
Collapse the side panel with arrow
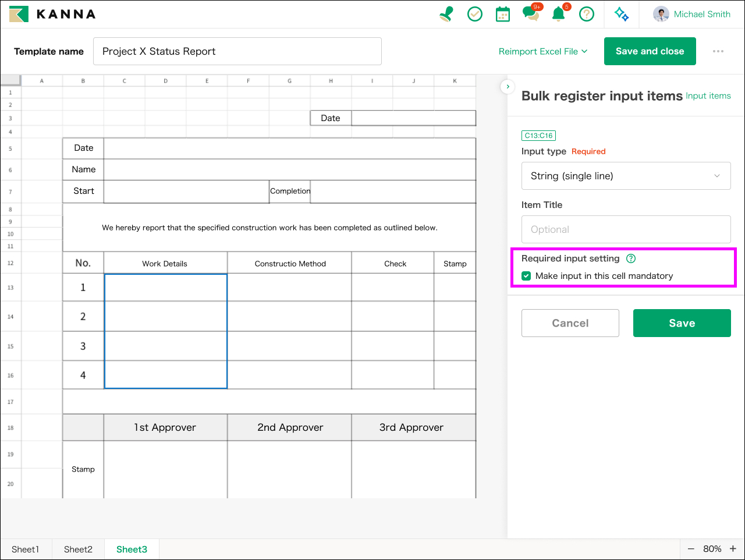tap(508, 87)
